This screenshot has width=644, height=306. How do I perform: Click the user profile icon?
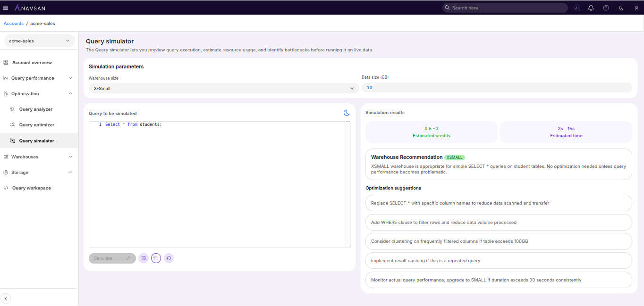click(636, 8)
